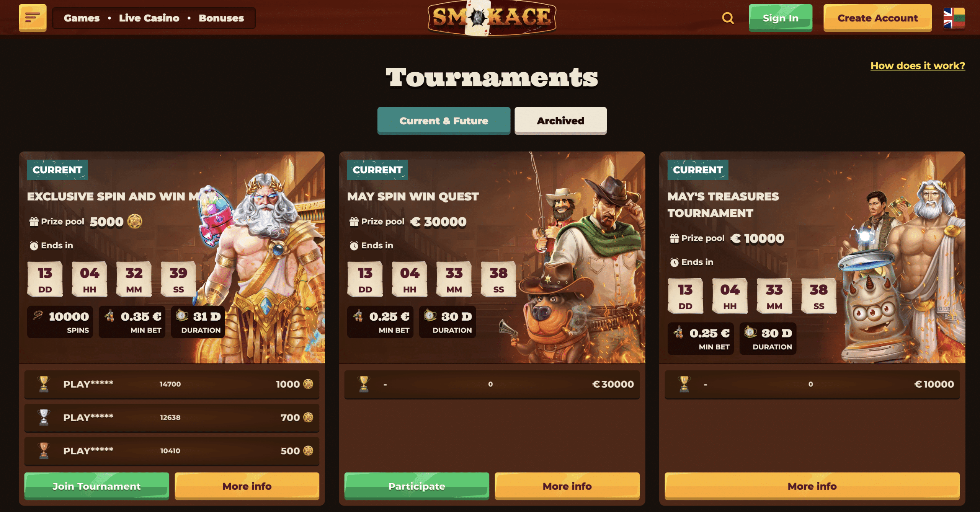
Task: Open the Live Casino menu
Action: pyautogui.click(x=149, y=18)
